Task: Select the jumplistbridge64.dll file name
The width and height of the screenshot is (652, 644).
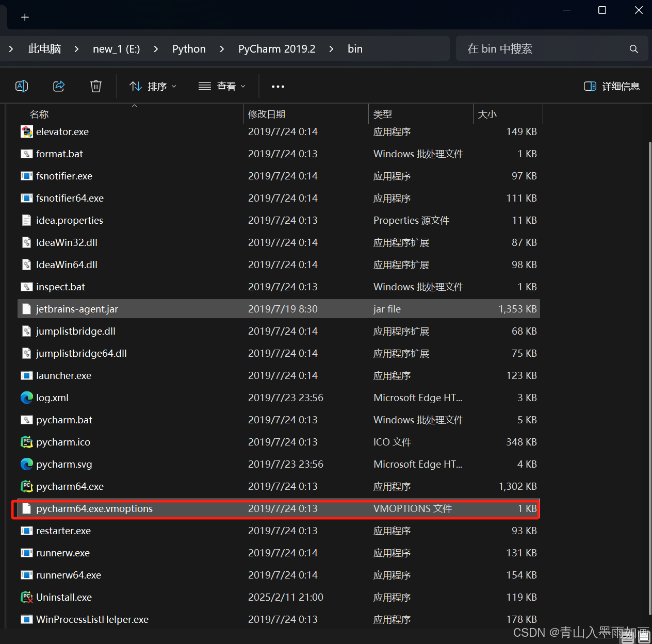Action: tap(81, 353)
